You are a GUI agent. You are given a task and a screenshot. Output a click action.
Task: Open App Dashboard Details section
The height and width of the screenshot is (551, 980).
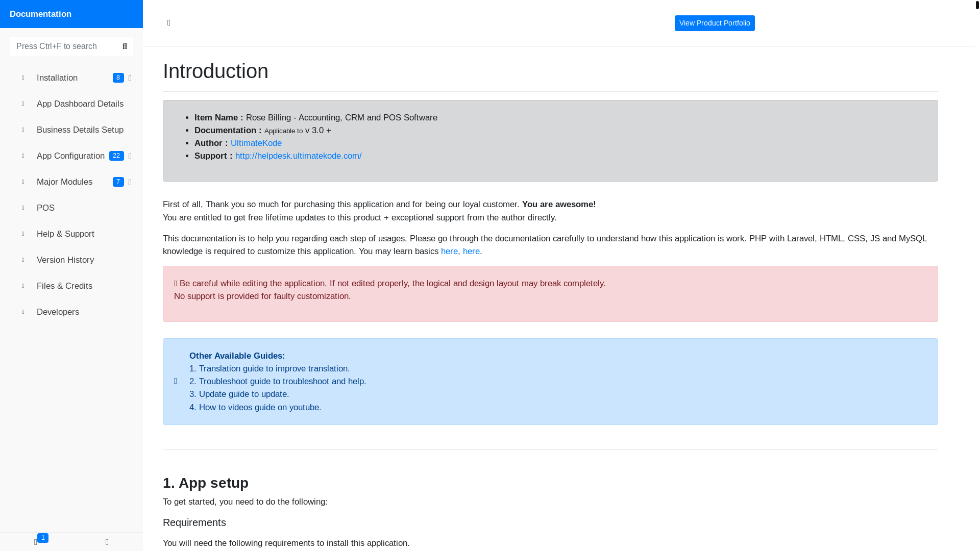pyautogui.click(x=71, y=104)
